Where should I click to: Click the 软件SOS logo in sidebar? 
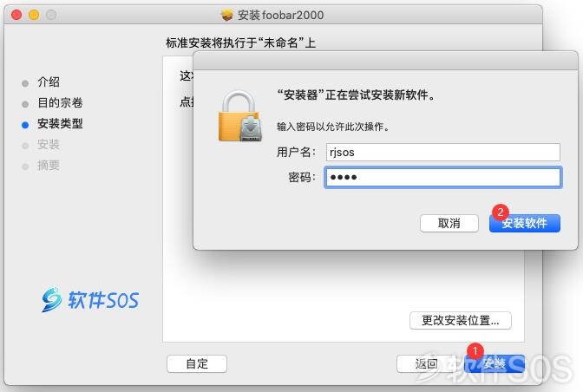pos(90,299)
